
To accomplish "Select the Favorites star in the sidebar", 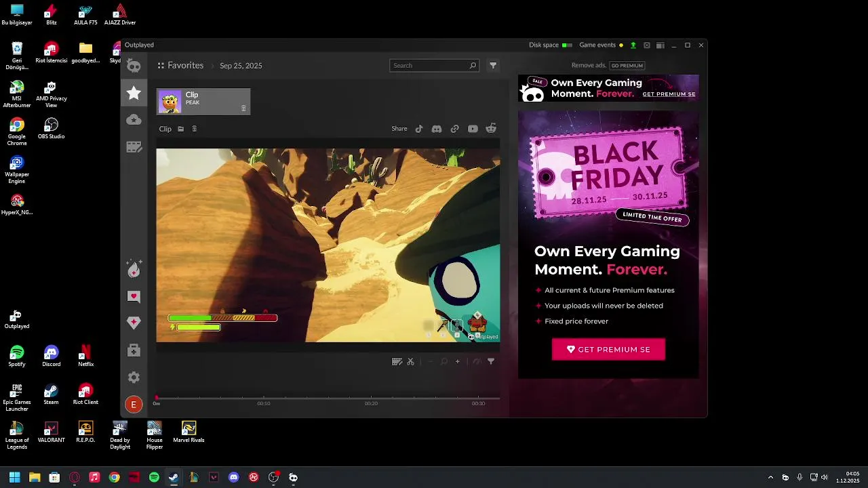I will [134, 93].
